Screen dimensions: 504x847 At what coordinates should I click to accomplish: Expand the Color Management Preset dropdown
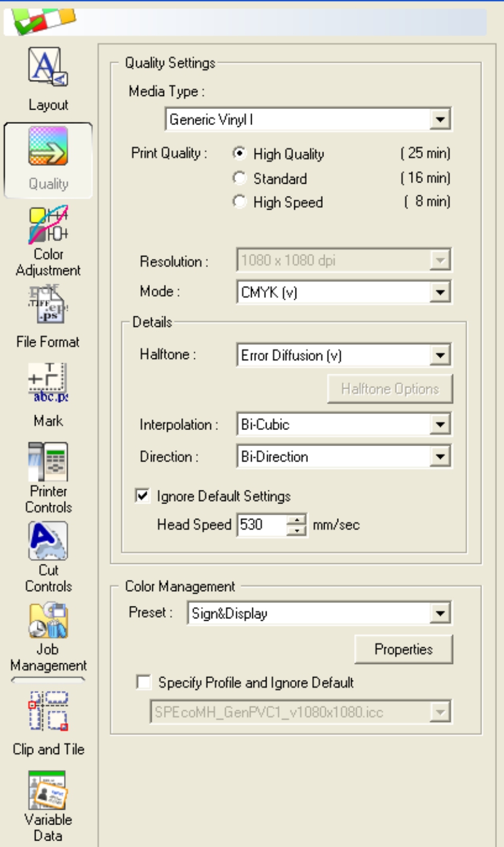(439, 614)
